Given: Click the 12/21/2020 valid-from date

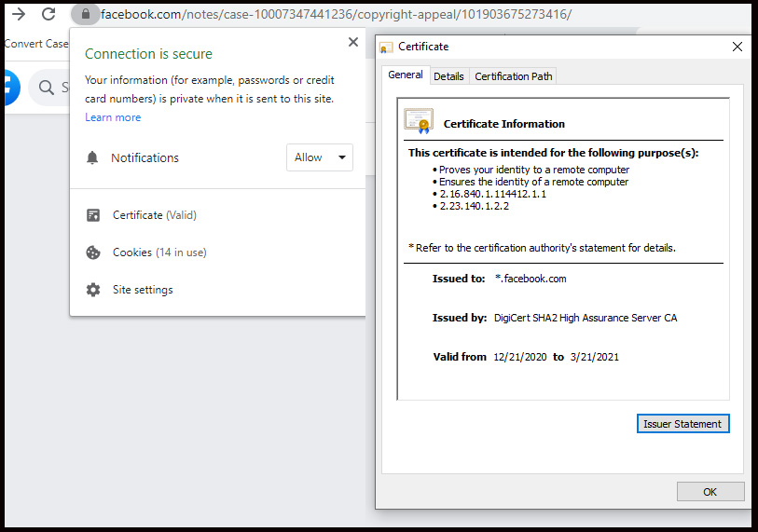Looking at the screenshot, I should 520,357.
